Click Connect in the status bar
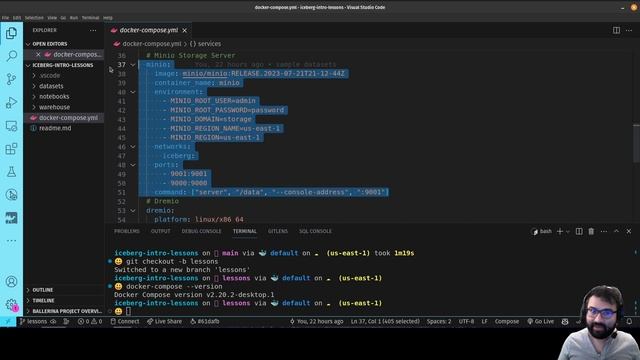Viewport: 640px width, 360px height. 124,322
